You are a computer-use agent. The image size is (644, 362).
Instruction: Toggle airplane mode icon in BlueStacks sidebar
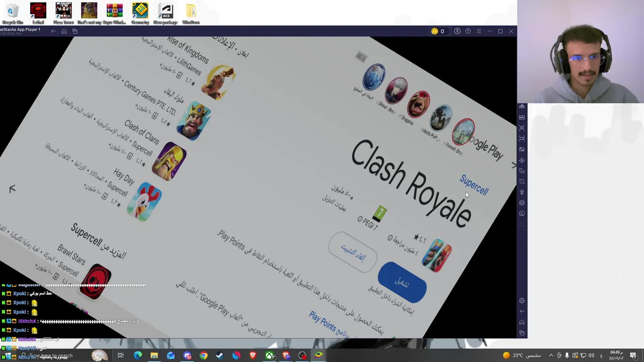point(522,160)
